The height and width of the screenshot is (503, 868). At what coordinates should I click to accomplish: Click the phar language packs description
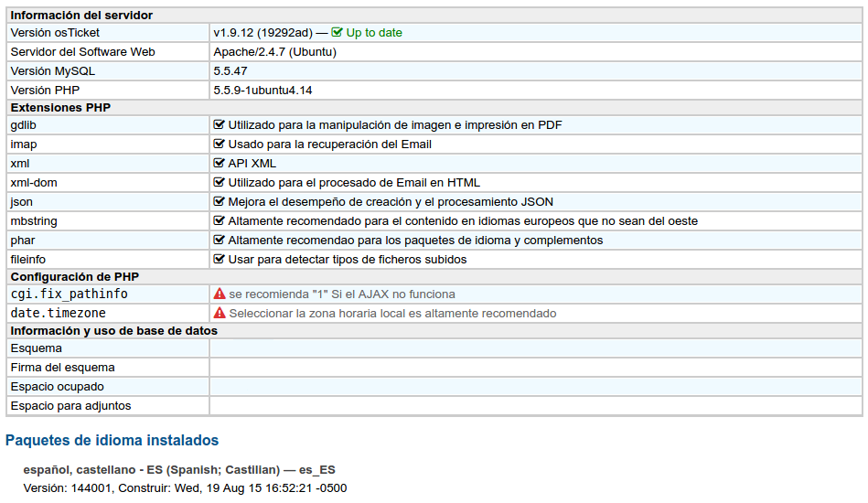point(416,241)
